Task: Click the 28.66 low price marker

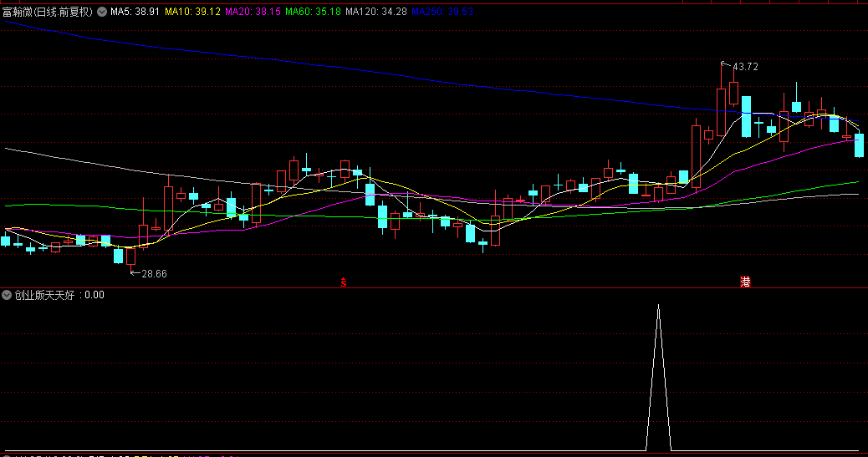Action: click(154, 274)
